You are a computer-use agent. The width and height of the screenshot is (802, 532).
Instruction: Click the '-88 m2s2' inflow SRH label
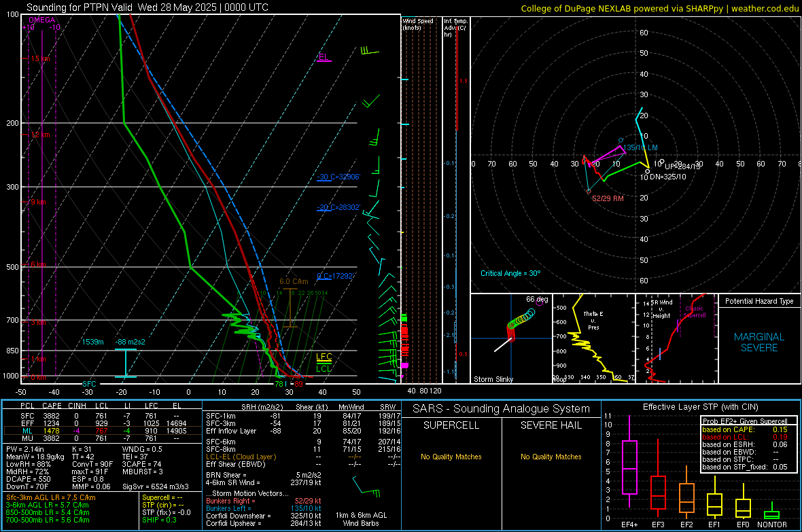(x=130, y=342)
